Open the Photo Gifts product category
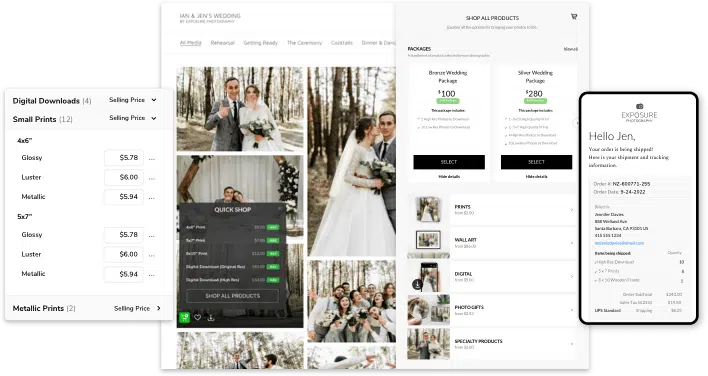 point(514,310)
